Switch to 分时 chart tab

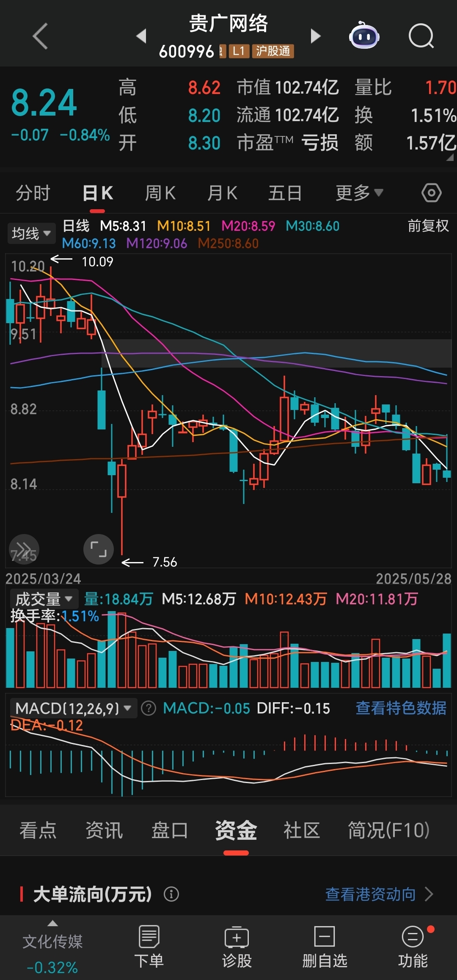pos(33,193)
